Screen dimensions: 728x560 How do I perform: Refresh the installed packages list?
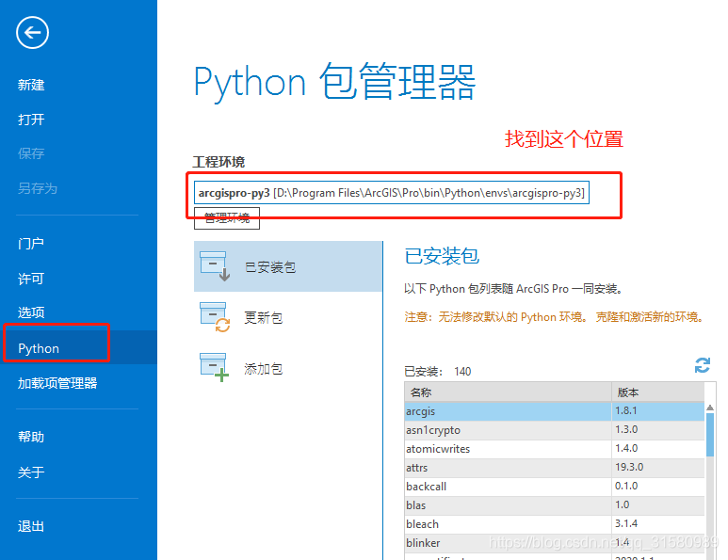(x=702, y=365)
